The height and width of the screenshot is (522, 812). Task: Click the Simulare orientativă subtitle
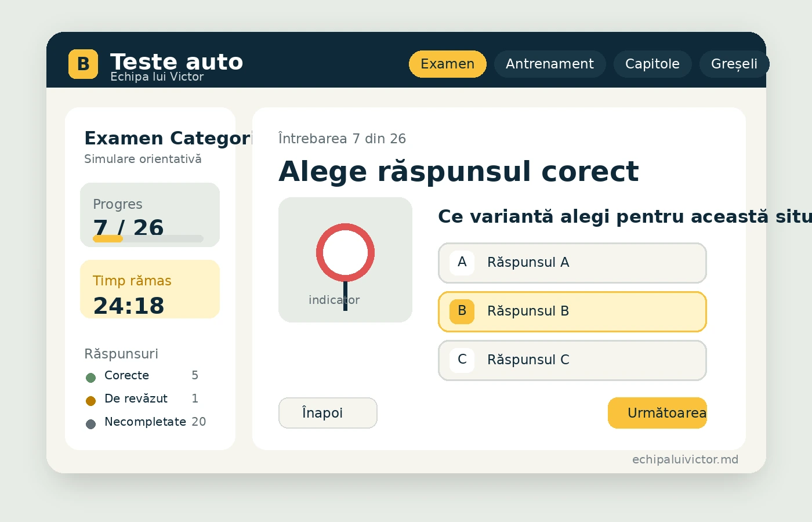[143, 159]
